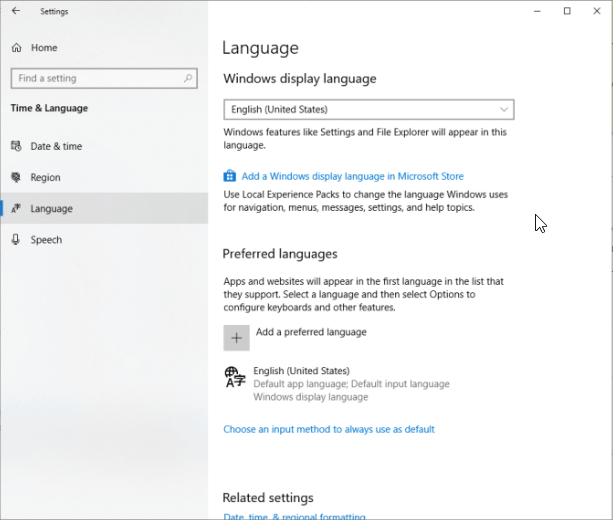The image size is (613, 520).
Task: Click Add a preferred language label
Action: (311, 332)
